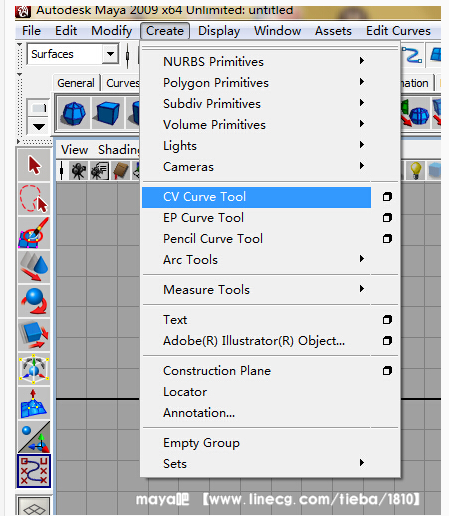The height and width of the screenshot is (516, 449).
Task: Choose EP Curve Tool menu entry
Action: (x=256, y=218)
